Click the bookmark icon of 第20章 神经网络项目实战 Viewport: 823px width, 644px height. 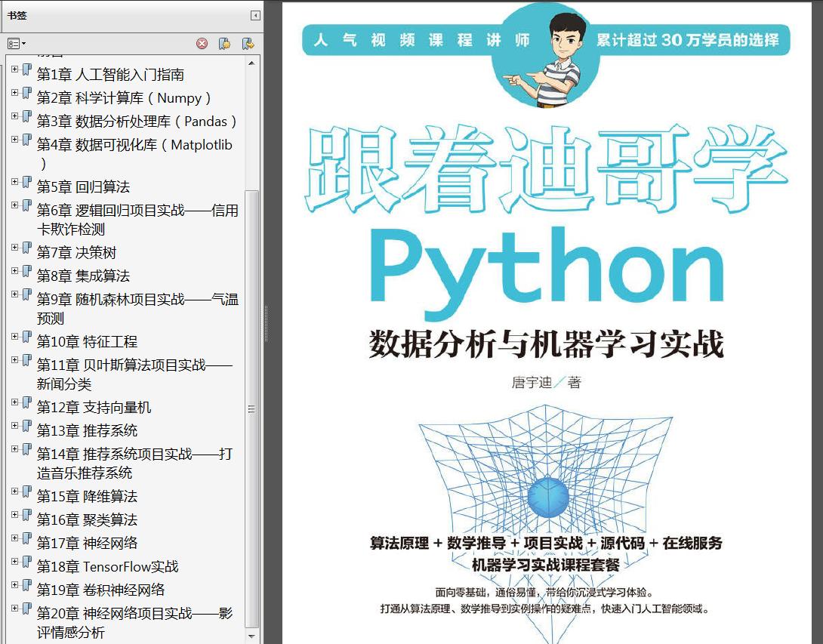(26, 609)
